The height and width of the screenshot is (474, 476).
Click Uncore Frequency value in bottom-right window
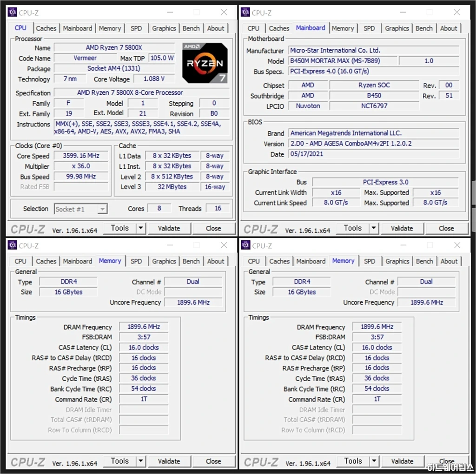pos(427,303)
